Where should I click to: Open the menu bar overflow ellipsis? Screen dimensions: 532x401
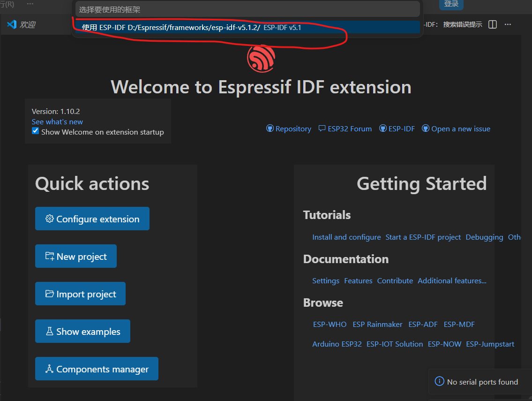30,4
